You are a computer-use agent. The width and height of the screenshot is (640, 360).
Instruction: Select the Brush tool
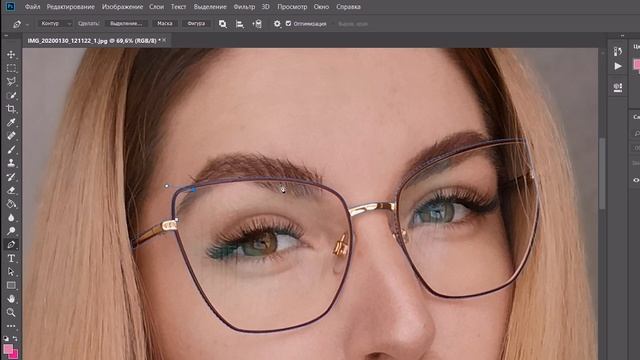coord(11,149)
